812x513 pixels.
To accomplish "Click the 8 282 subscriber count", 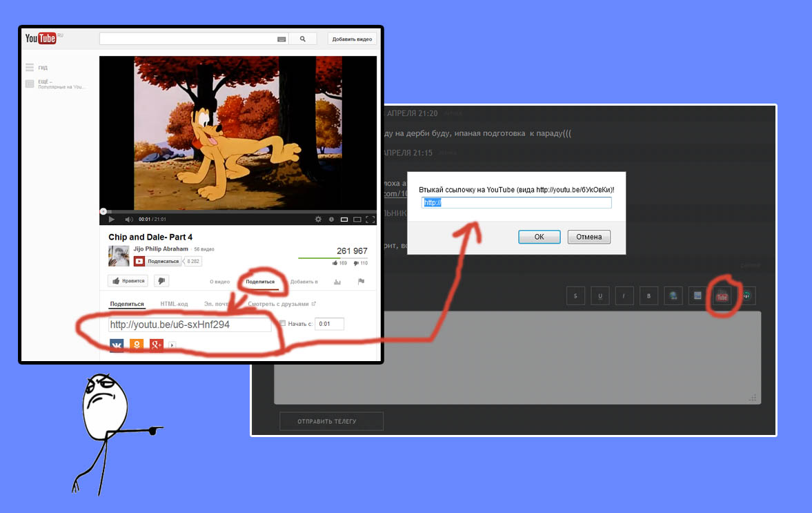I will pyautogui.click(x=193, y=261).
